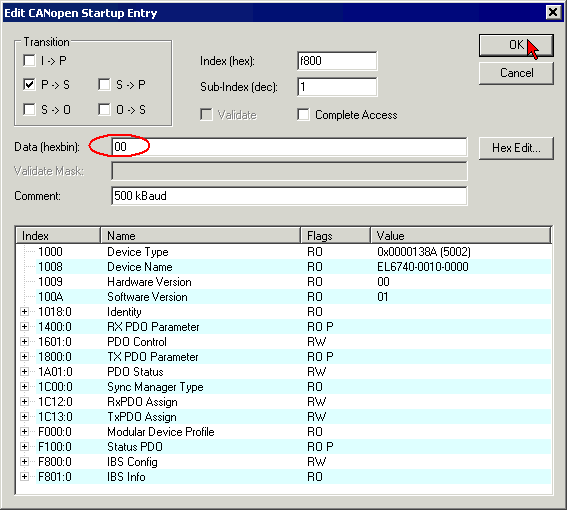Sort by the Name column header
Screen dimensions: 567x510
click(x=200, y=236)
